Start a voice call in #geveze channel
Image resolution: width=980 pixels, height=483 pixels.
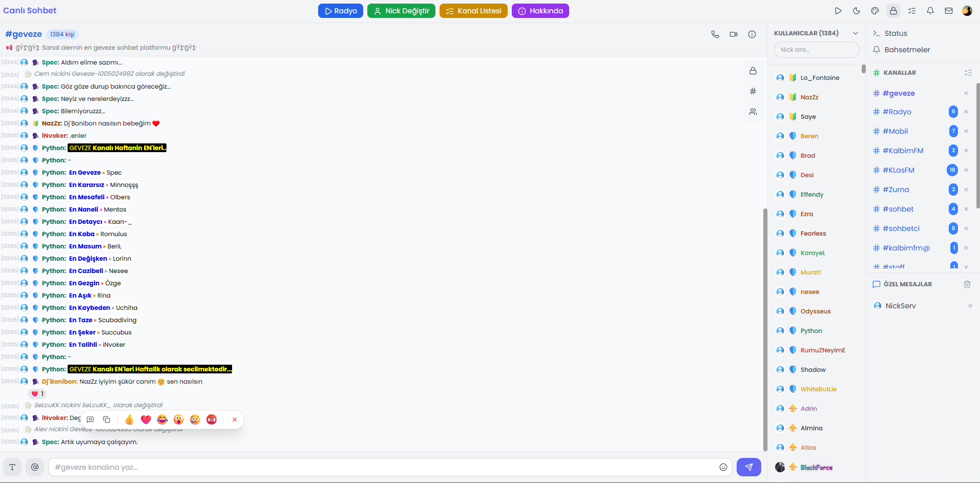pyautogui.click(x=715, y=34)
